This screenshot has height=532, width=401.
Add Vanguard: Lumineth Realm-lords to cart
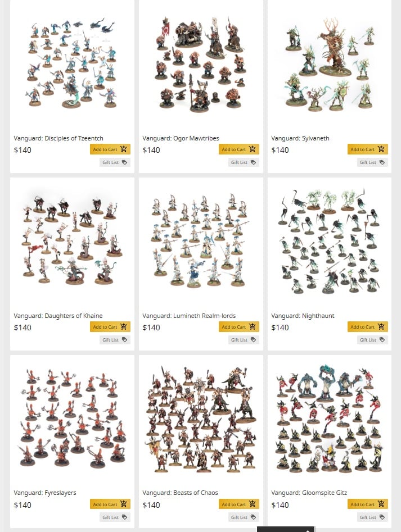[x=238, y=327]
